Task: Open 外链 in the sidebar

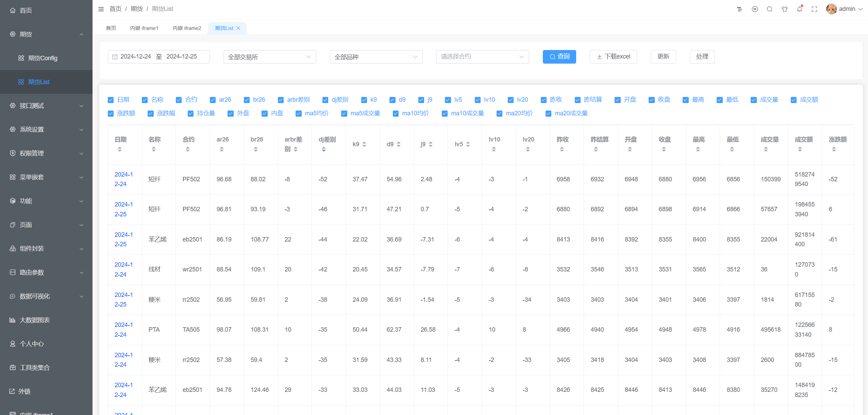Action: pos(46,392)
